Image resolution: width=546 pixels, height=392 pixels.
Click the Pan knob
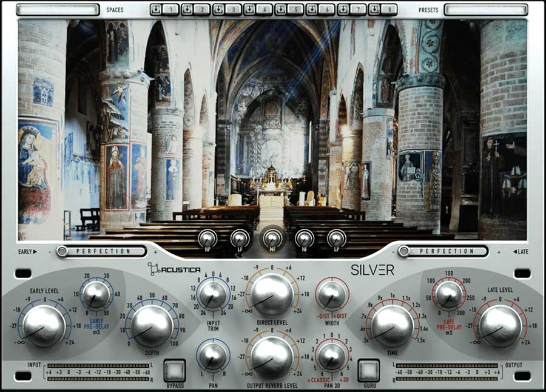pos(213,357)
